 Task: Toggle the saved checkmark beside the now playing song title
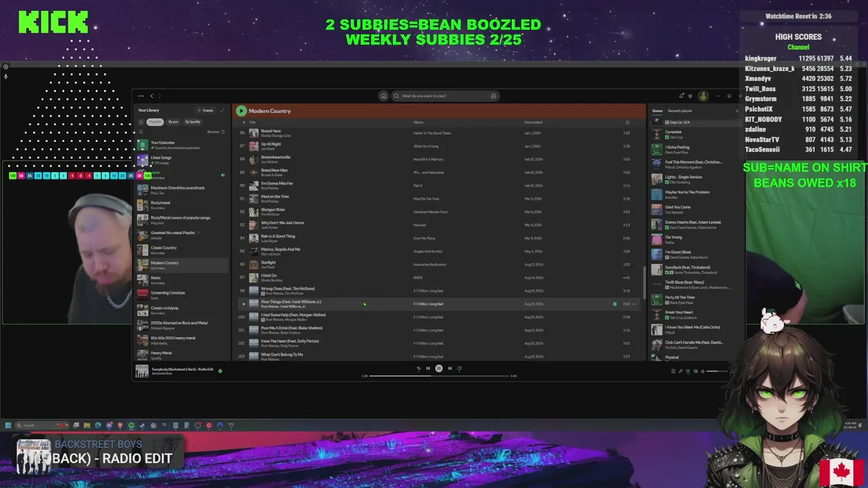tap(220, 371)
